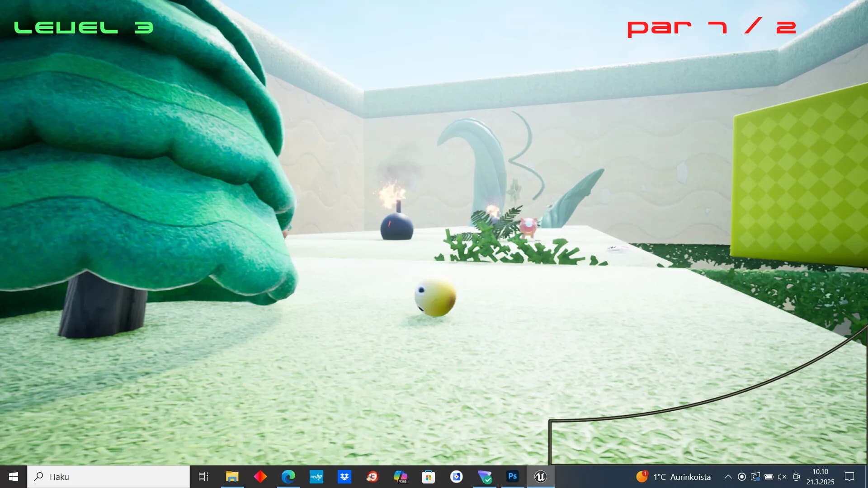
Task: Open the notification center icon
Action: (849, 477)
